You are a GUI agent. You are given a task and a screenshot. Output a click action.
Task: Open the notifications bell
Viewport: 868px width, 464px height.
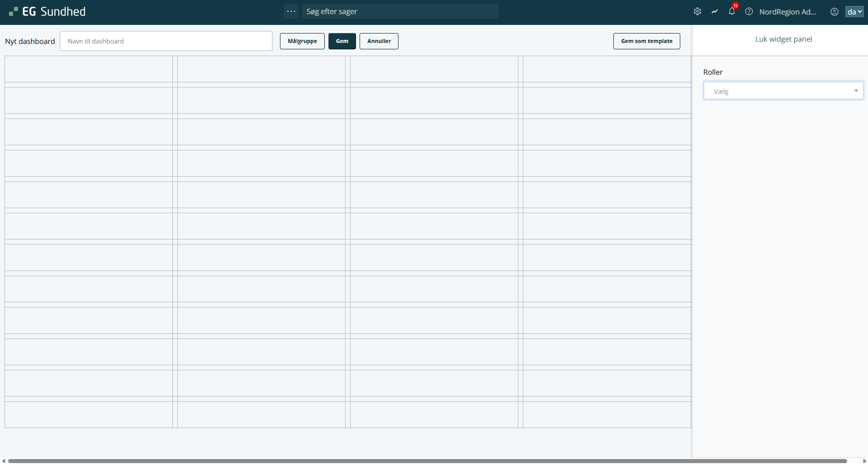[x=731, y=12]
